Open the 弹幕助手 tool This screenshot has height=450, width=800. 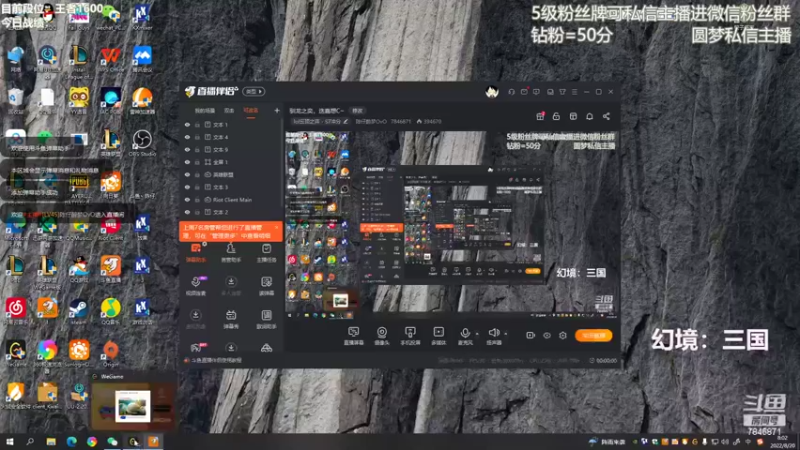click(196, 253)
